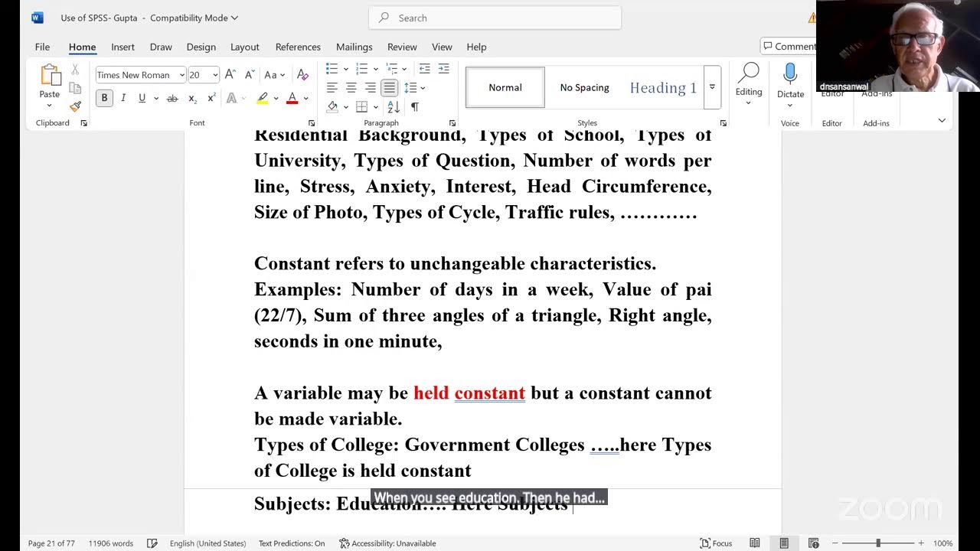Sort text with A-Z icon
Image resolution: width=980 pixels, height=551 pixels.
pos(394,107)
